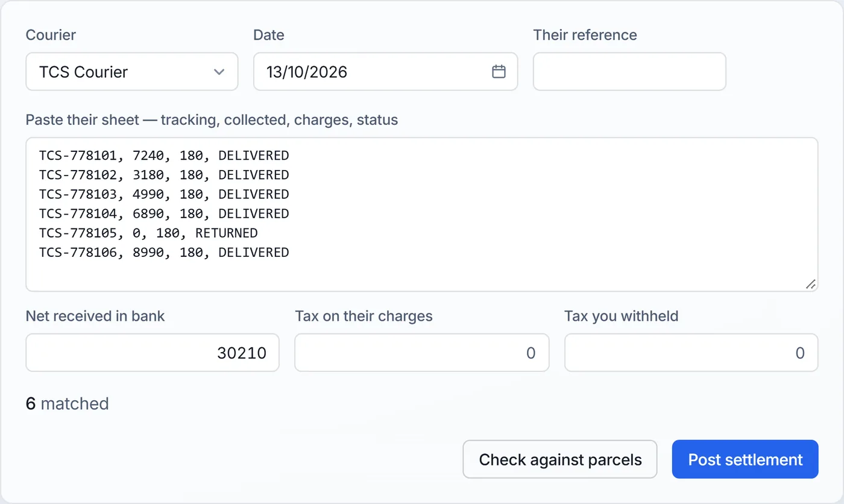Image resolution: width=844 pixels, height=504 pixels.
Task: Open the calendar picker icon in Date field
Action: tap(499, 72)
